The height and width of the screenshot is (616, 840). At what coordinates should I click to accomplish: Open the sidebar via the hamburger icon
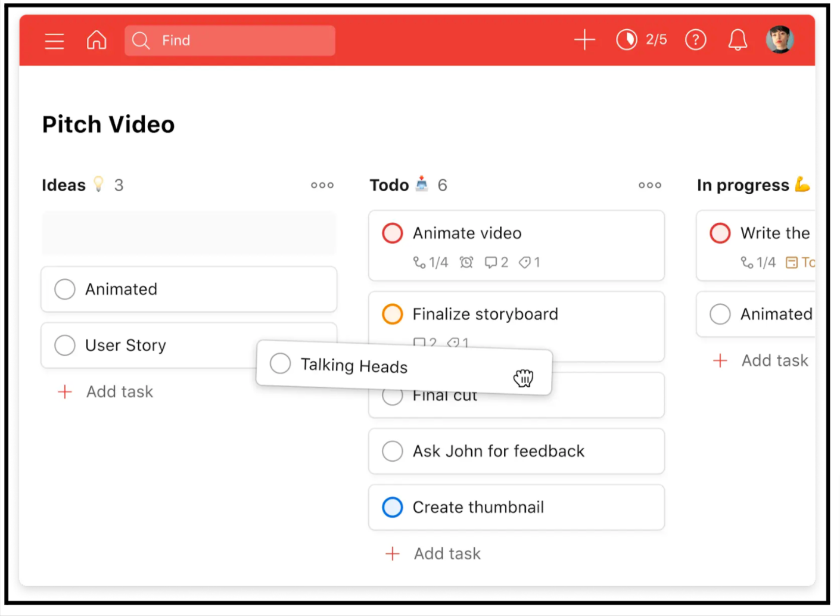[x=54, y=41]
